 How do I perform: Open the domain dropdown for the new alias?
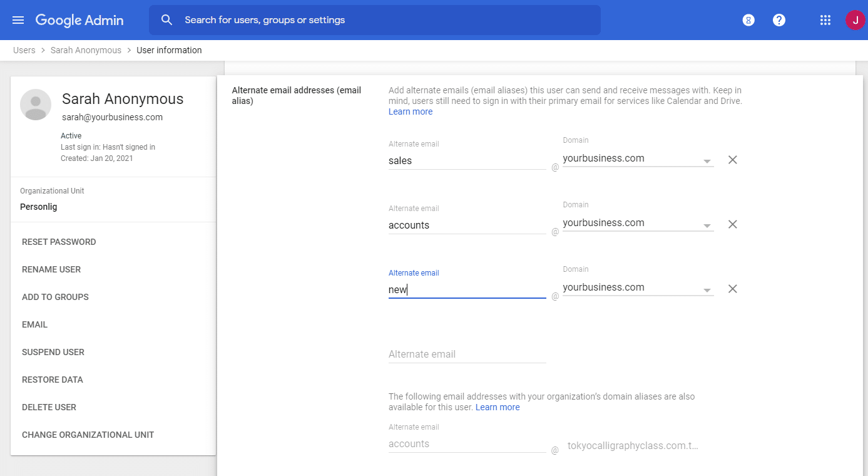point(707,287)
